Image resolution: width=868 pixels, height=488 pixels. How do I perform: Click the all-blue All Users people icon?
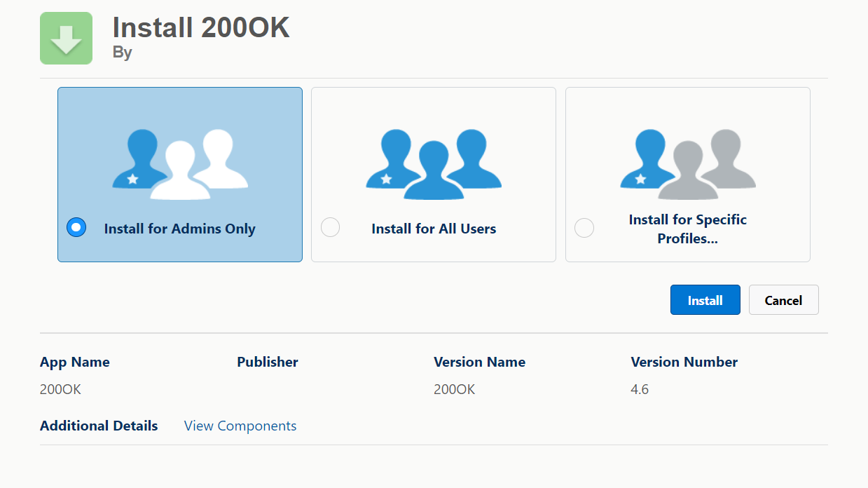pyautogui.click(x=434, y=164)
